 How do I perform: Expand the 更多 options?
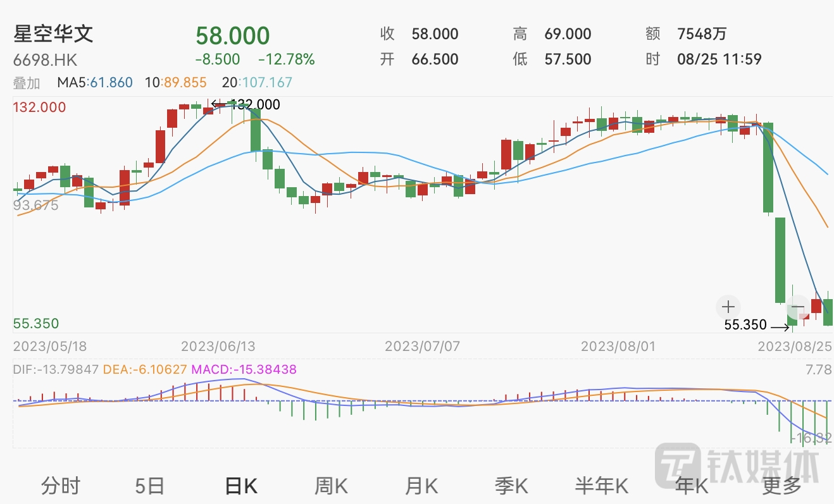point(781,486)
